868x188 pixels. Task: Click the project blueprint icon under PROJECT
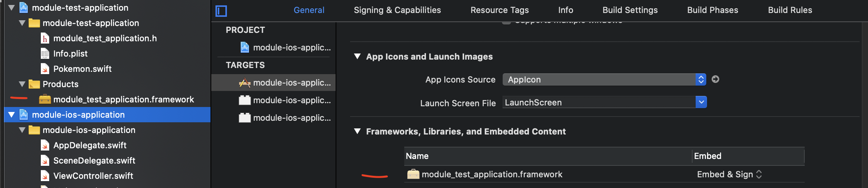(x=245, y=47)
